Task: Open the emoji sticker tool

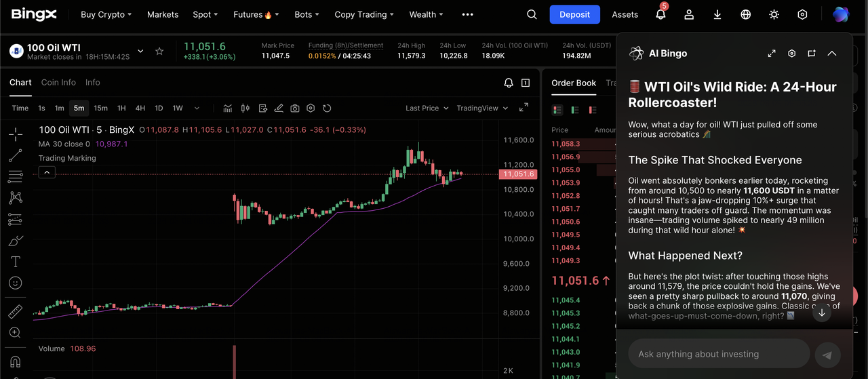Action: pyautogui.click(x=15, y=283)
